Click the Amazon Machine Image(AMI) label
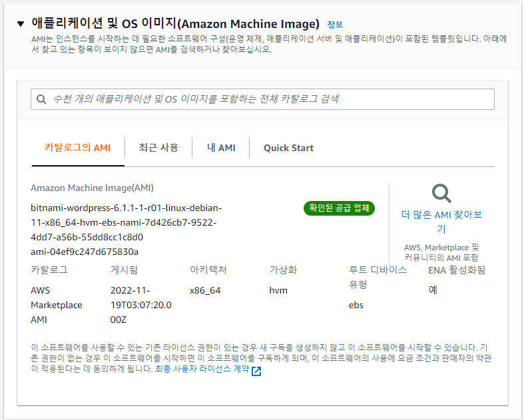 [x=93, y=188]
